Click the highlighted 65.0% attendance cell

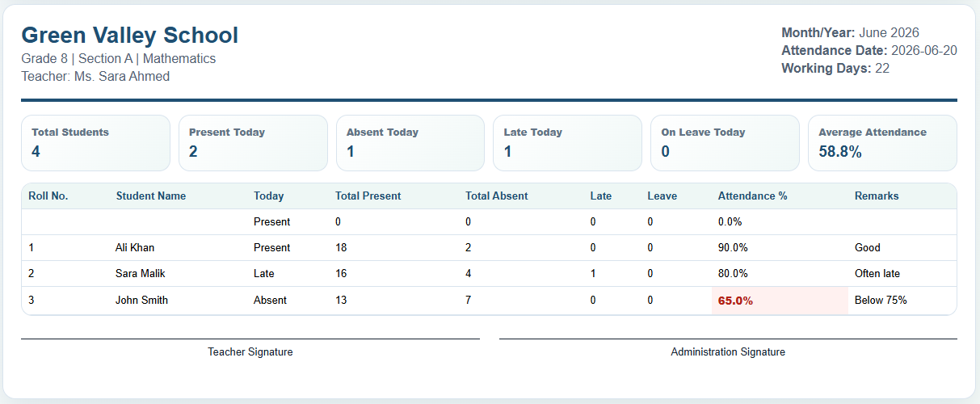tap(780, 301)
